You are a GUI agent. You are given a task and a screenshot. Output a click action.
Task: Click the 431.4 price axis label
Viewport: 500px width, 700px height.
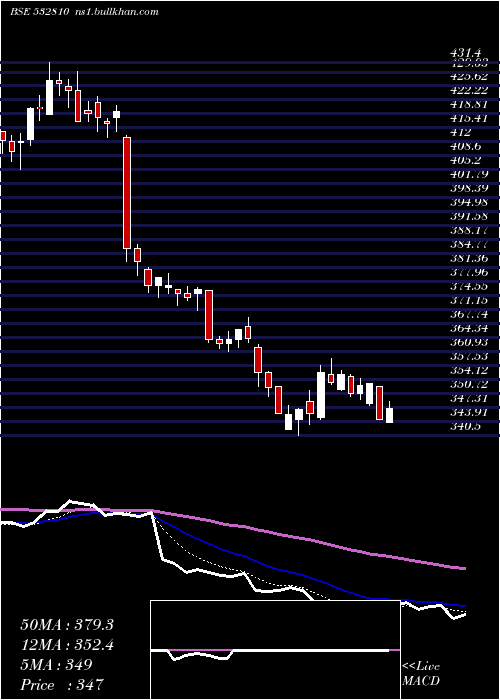(x=468, y=54)
